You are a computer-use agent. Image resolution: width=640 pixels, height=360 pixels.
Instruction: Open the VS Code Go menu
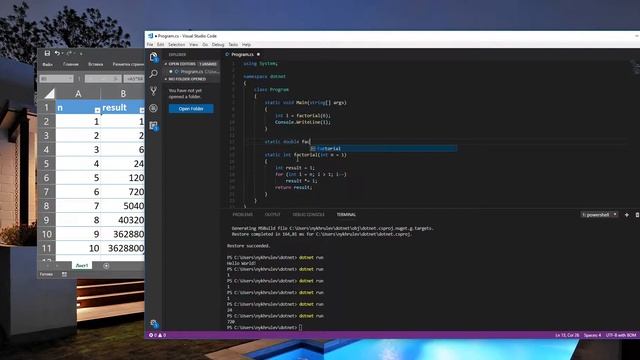(205, 44)
